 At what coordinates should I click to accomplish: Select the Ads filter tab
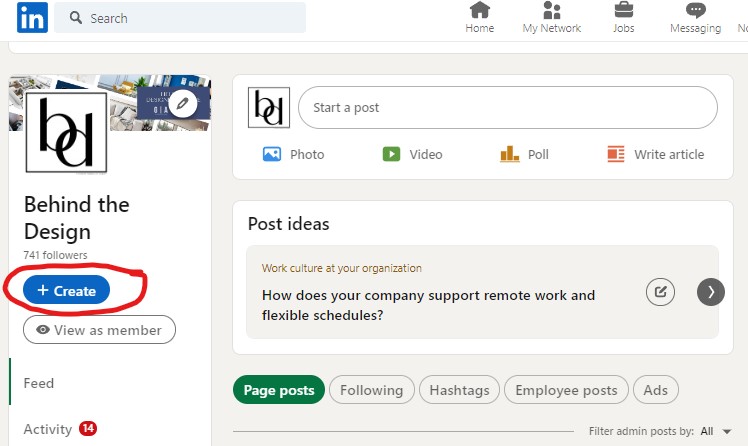pyautogui.click(x=655, y=390)
